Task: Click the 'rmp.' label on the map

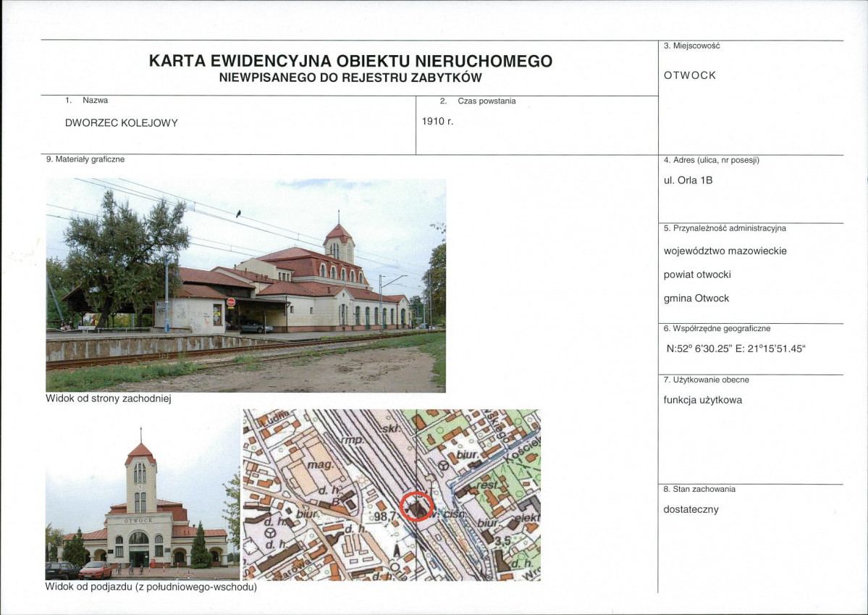Action: 352,440
